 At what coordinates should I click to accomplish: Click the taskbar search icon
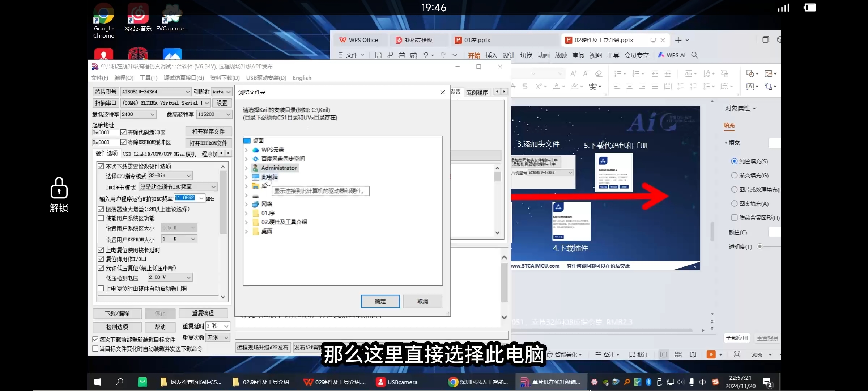(x=119, y=382)
